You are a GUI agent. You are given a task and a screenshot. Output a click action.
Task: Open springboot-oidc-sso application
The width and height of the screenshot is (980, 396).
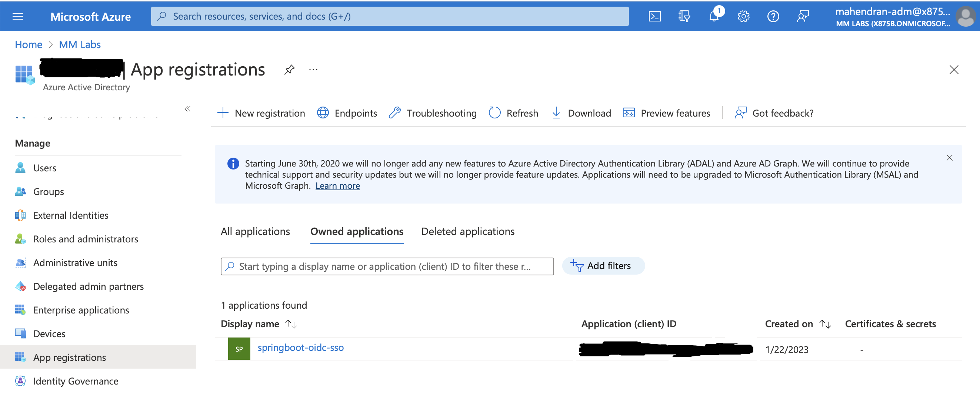[x=300, y=348]
